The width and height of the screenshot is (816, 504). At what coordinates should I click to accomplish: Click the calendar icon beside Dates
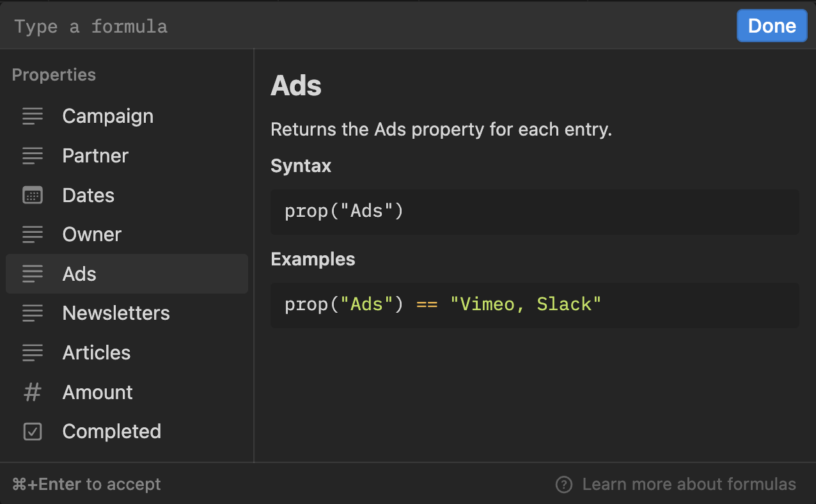point(33,195)
